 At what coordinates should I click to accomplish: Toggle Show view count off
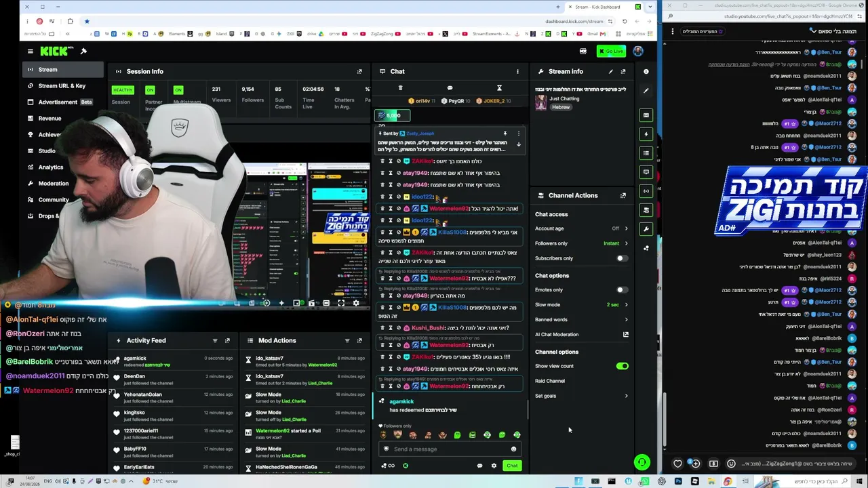(x=622, y=366)
